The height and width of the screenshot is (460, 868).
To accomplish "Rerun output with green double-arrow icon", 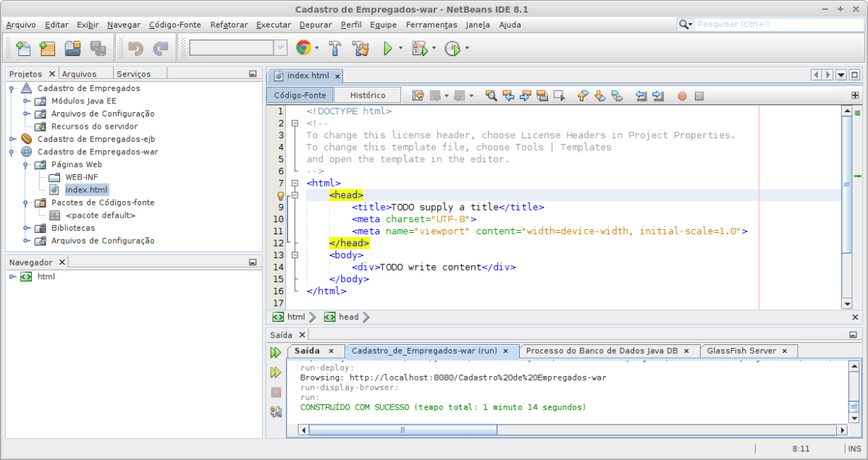I will coord(275,353).
